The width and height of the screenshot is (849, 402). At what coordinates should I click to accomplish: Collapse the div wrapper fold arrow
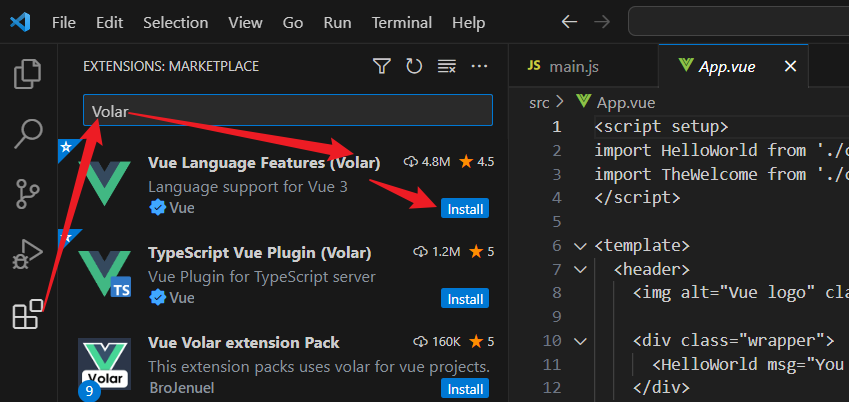(x=580, y=341)
